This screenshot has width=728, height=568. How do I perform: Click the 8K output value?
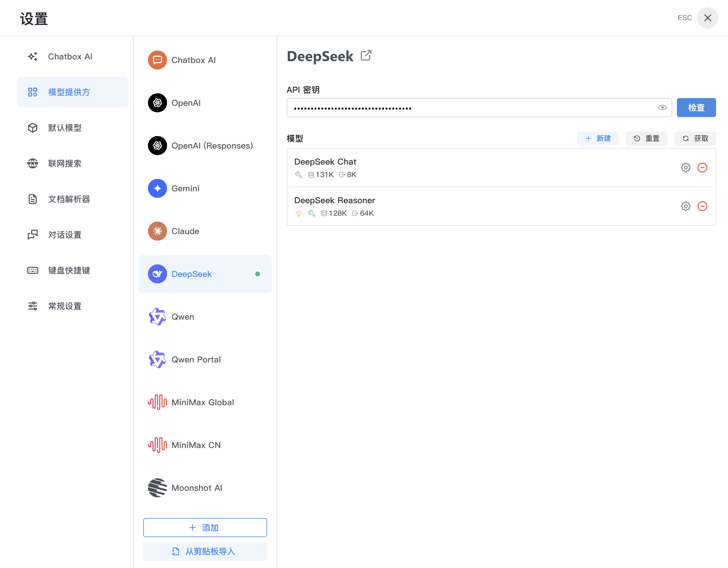click(x=351, y=175)
